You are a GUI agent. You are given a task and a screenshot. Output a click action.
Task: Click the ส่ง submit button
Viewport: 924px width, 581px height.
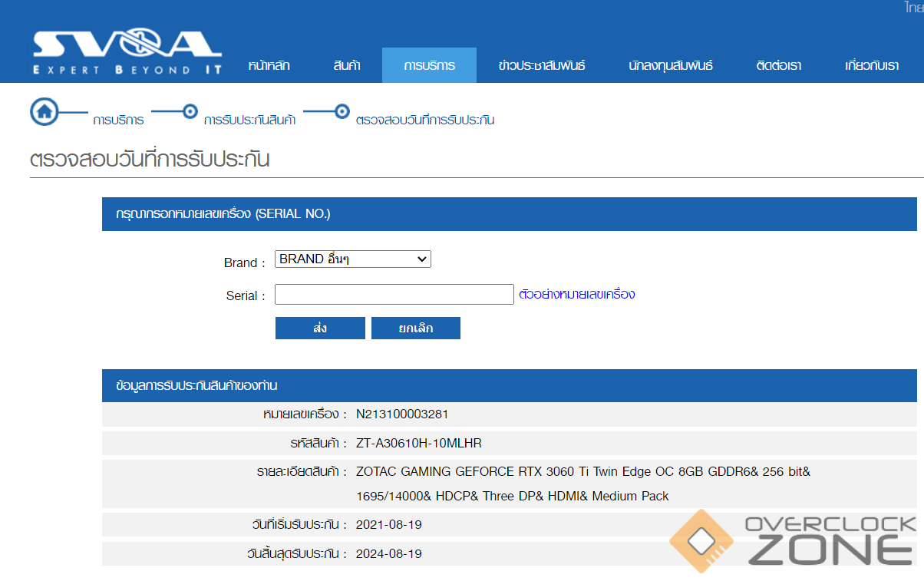(x=320, y=328)
